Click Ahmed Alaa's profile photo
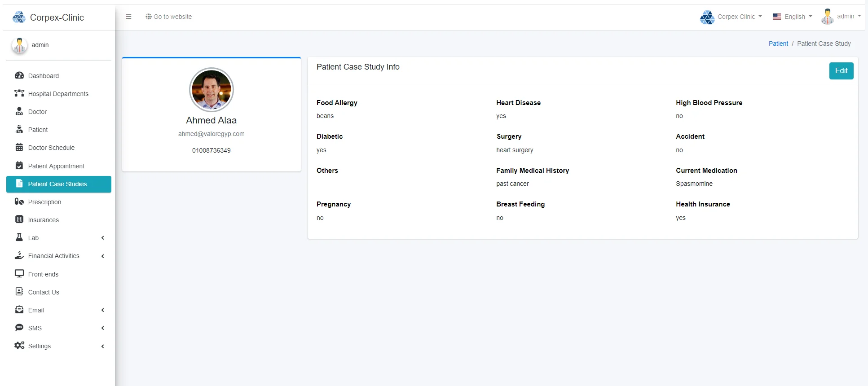This screenshot has width=868, height=386. point(211,90)
